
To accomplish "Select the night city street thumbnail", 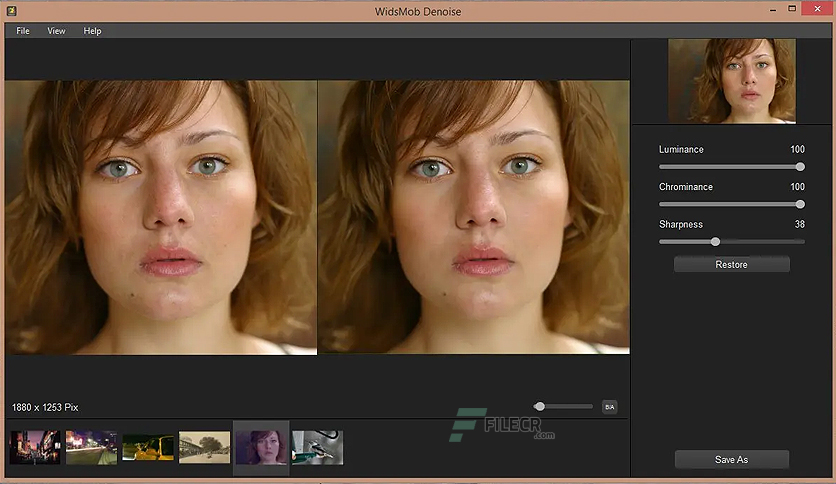I will [35, 447].
